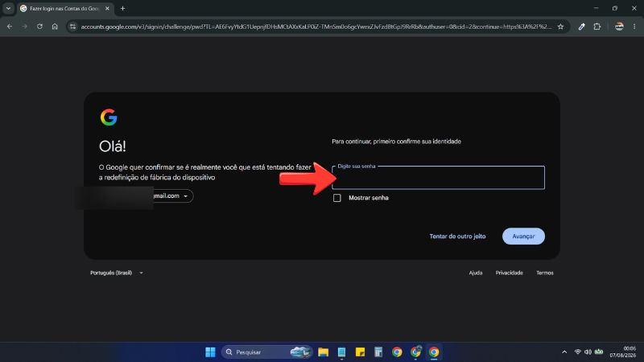Open Sticky Notes from taskbar
This screenshot has height=362, width=644.
tap(360, 352)
